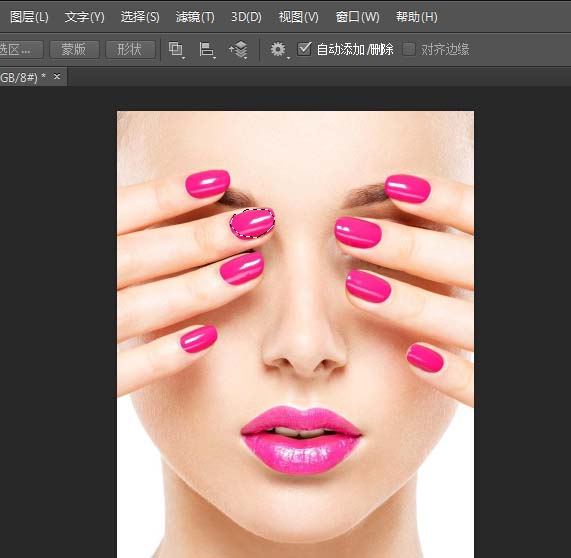Click the 选区 make selection button
Screen dimensions: 571x558
click(x=21, y=49)
